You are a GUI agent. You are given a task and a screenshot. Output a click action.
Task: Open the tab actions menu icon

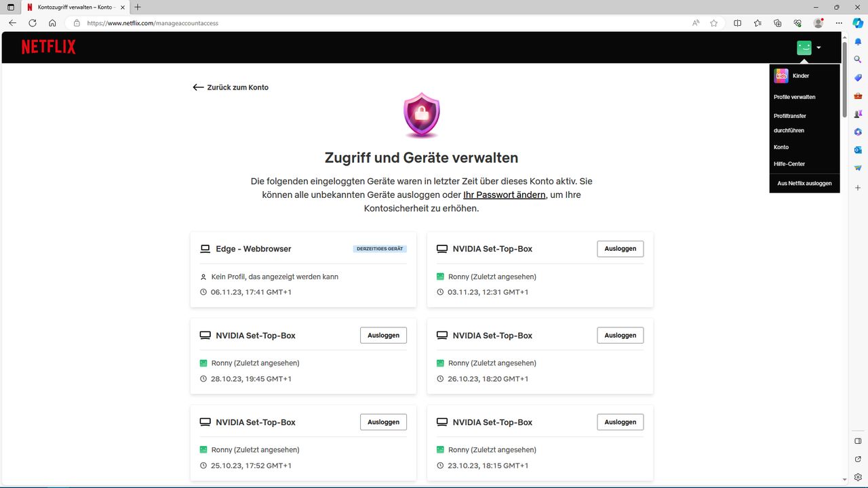click(10, 7)
